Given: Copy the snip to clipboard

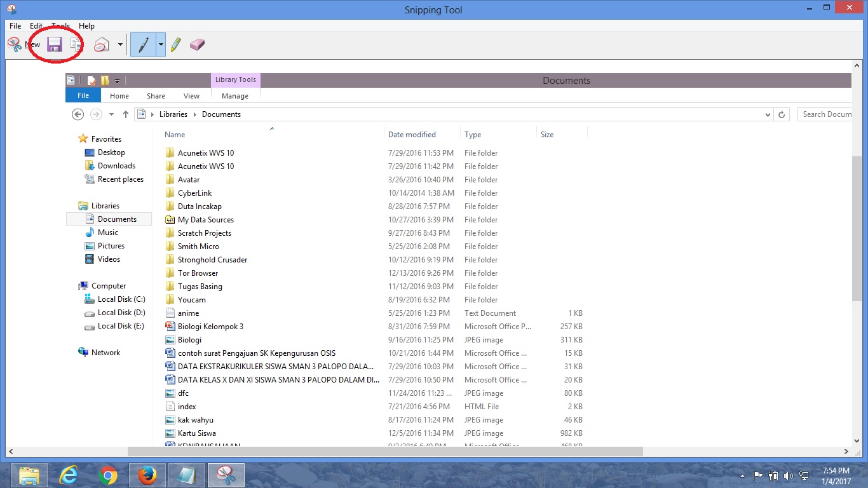Looking at the screenshot, I should coord(74,44).
